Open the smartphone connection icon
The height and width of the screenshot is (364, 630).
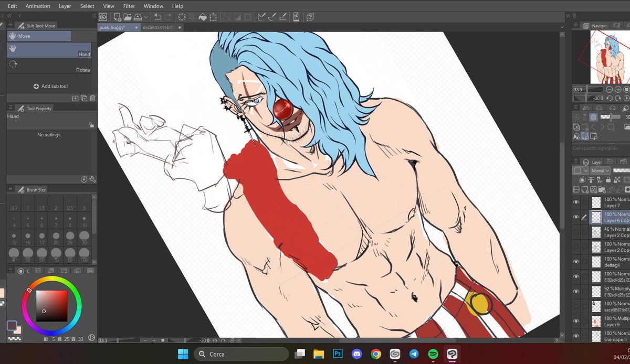point(297,17)
